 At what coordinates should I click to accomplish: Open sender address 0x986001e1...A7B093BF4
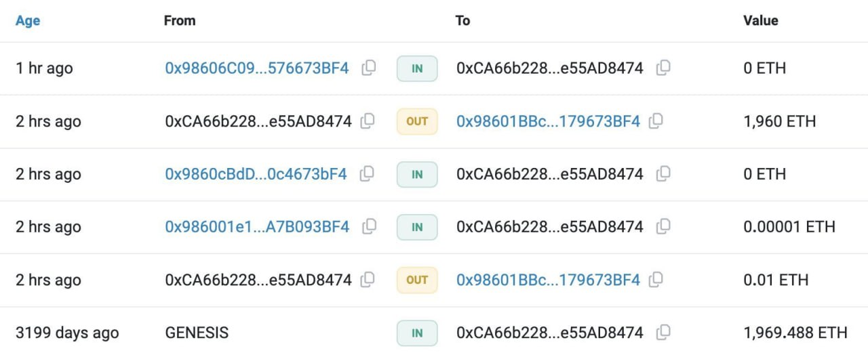click(x=257, y=227)
